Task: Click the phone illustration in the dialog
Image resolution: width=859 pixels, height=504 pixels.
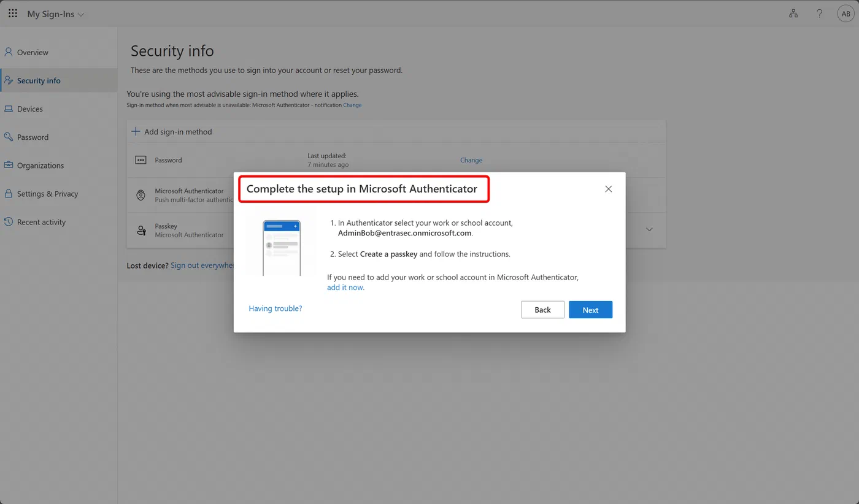Action: [282, 248]
